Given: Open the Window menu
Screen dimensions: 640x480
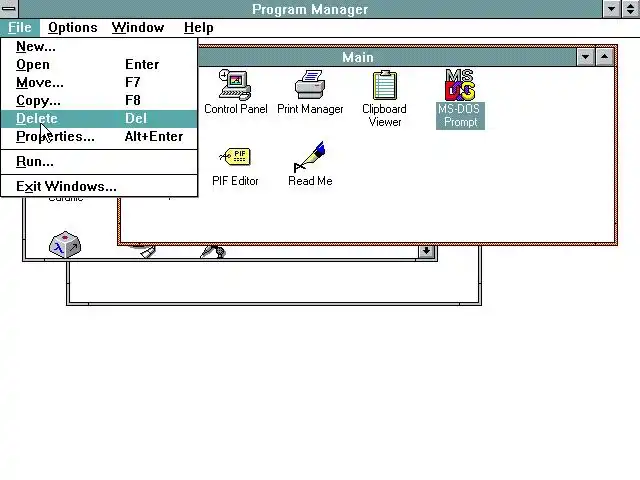Looking at the screenshot, I should pyautogui.click(x=138, y=27).
